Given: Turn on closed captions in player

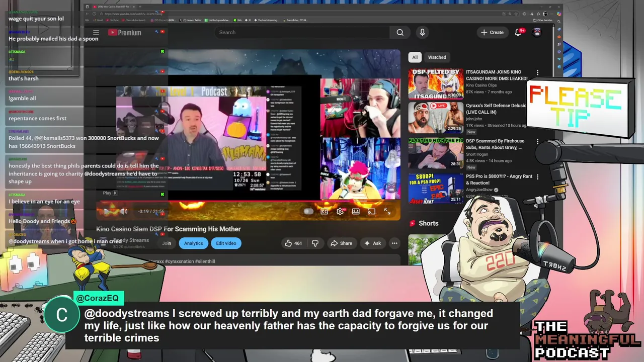Looking at the screenshot, I should (325, 212).
